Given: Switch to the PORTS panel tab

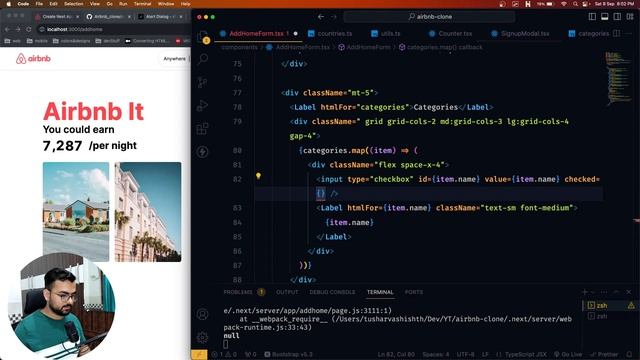Looking at the screenshot, I should pyautogui.click(x=413, y=292).
